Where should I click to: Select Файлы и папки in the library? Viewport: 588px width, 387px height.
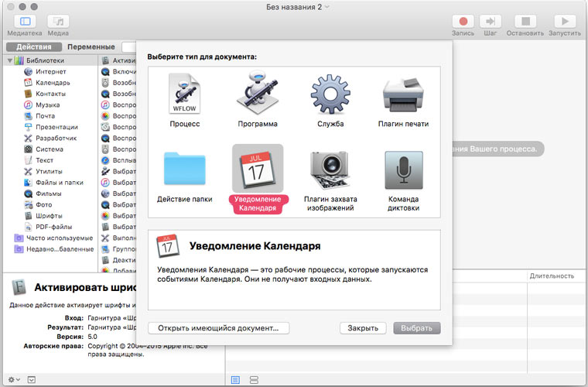[50, 183]
